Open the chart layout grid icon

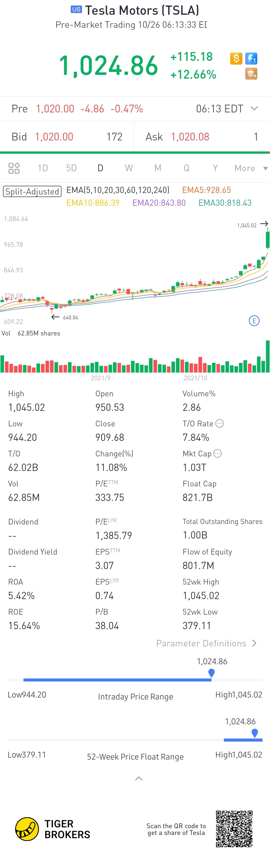[14, 168]
